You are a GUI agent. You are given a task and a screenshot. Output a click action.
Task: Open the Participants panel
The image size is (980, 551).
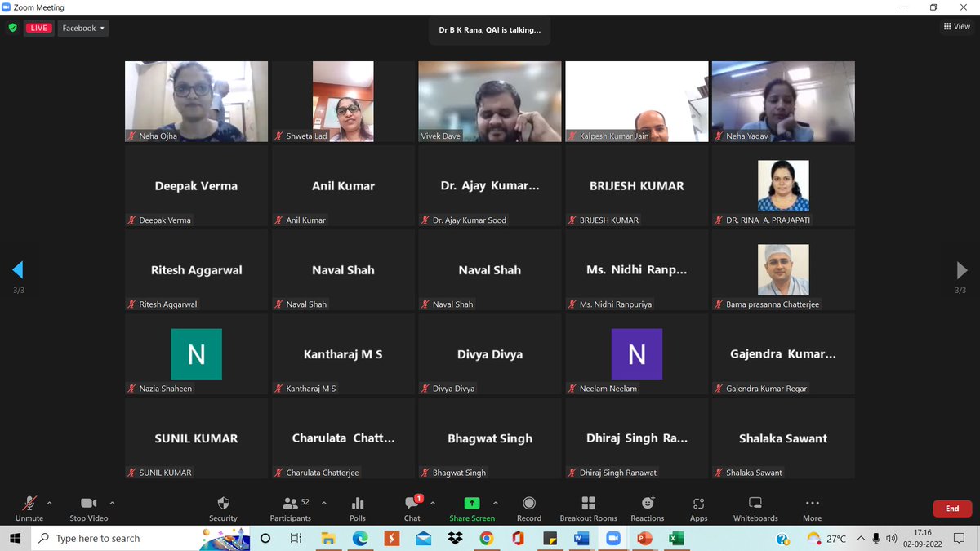(x=290, y=508)
